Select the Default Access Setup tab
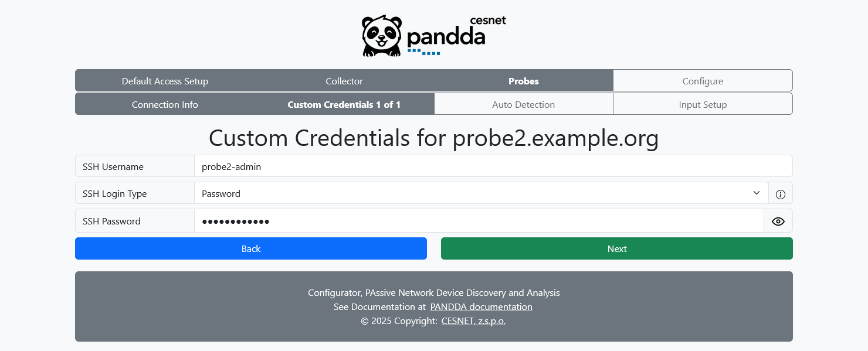The width and height of the screenshot is (868, 351). (165, 81)
